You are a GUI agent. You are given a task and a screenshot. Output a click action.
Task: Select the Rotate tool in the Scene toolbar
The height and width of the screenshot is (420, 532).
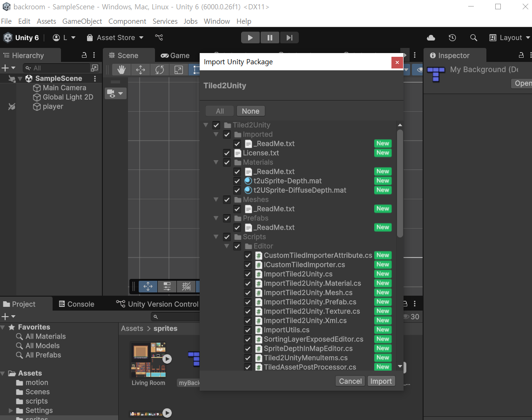tap(160, 70)
